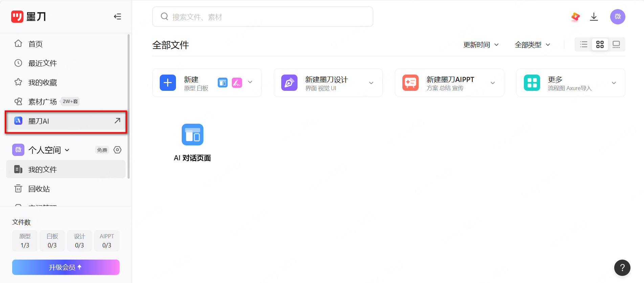Click the purple 微 workspace avatar
This screenshot has height=283, width=644.
[x=18, y=150]
